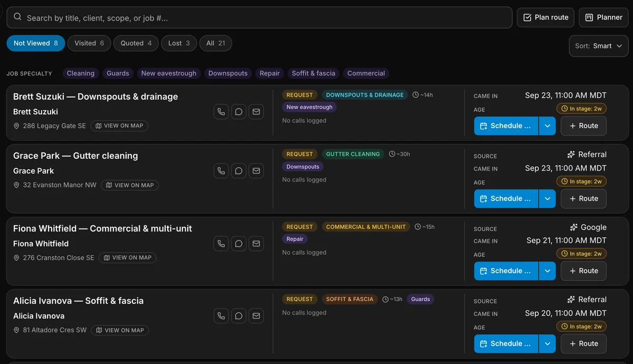Call Brett Suzuki using the phone icon
The image size is (633, 364).
pyautogui.click(x=221, y=112)
